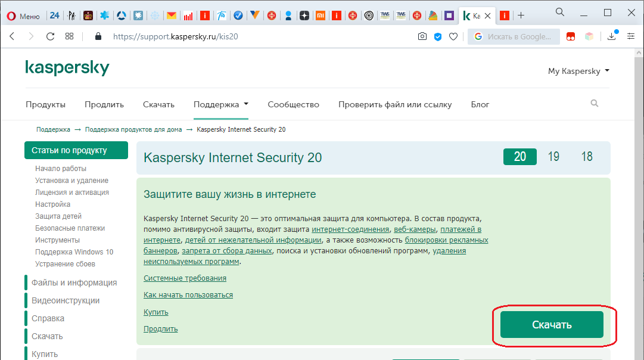
Task: Expand the Поддержка menu dropdown
Action: coord(221,104)
